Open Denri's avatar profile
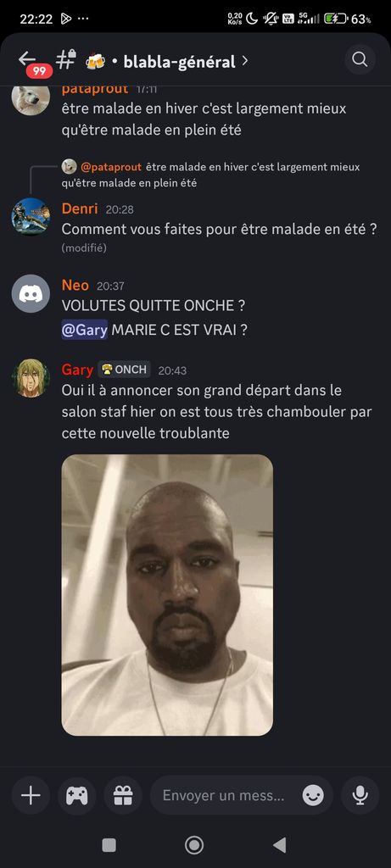This screenshot has height=868, width=391. [x=31, y=217]
